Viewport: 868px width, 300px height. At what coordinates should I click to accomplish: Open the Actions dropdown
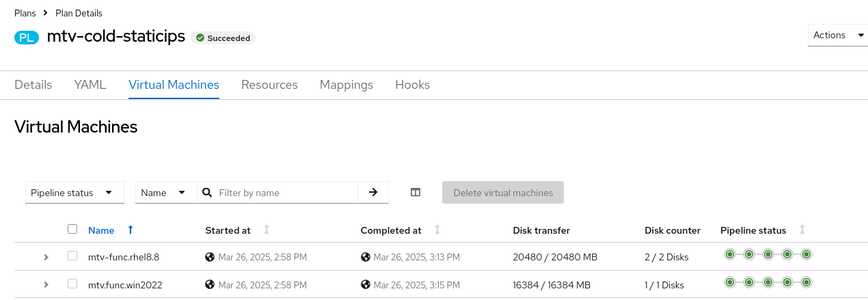click(x=837, y=36)
